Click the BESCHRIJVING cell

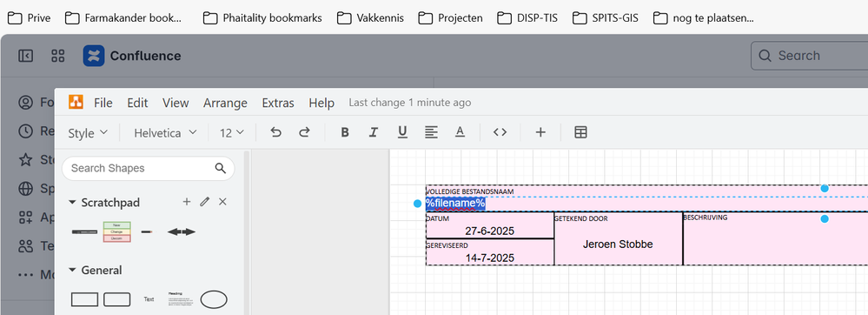point(775,239)
